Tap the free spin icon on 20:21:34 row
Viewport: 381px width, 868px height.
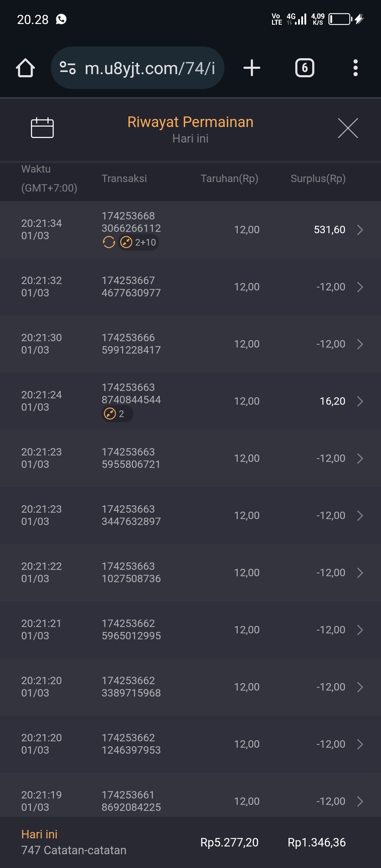click(109, 242)
